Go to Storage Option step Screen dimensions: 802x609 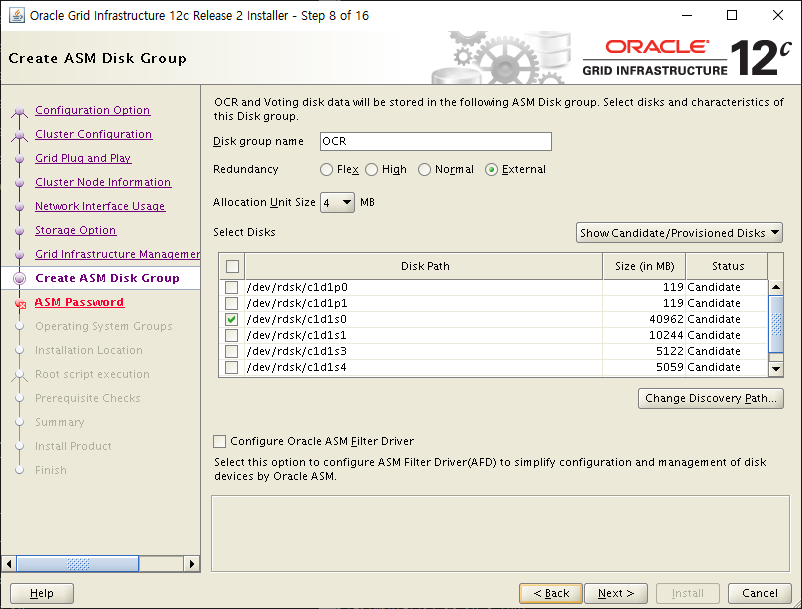click(x=75, y=230)
